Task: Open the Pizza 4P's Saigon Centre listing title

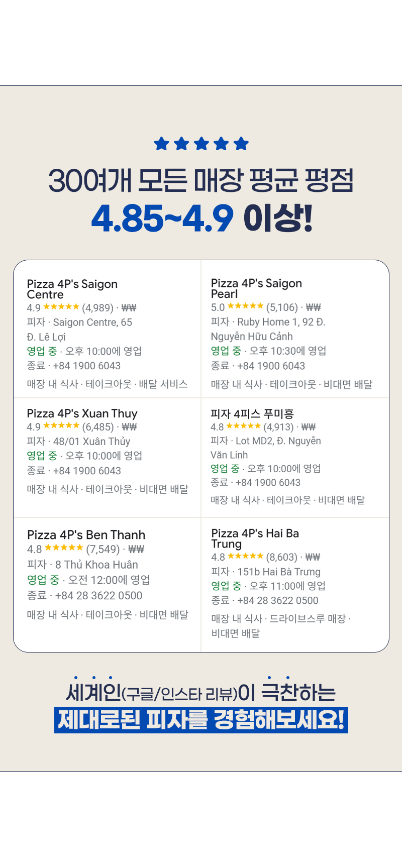Action: (72, 289)
